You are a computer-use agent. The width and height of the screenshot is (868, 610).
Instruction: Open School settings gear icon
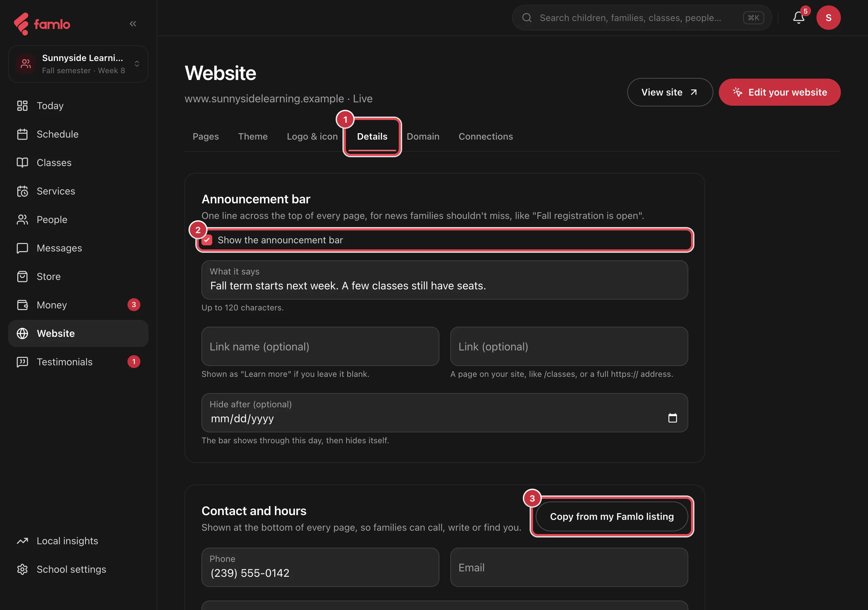[22, 569]
